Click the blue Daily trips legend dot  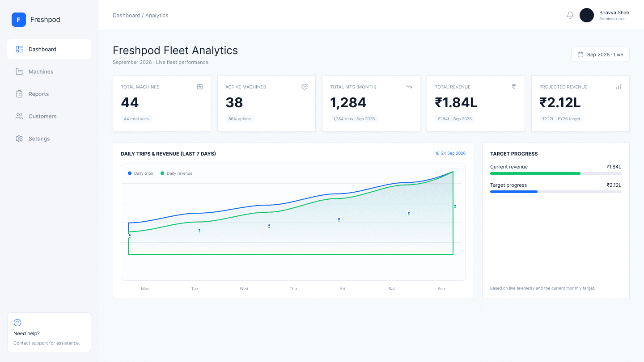(x=130, y=173)
